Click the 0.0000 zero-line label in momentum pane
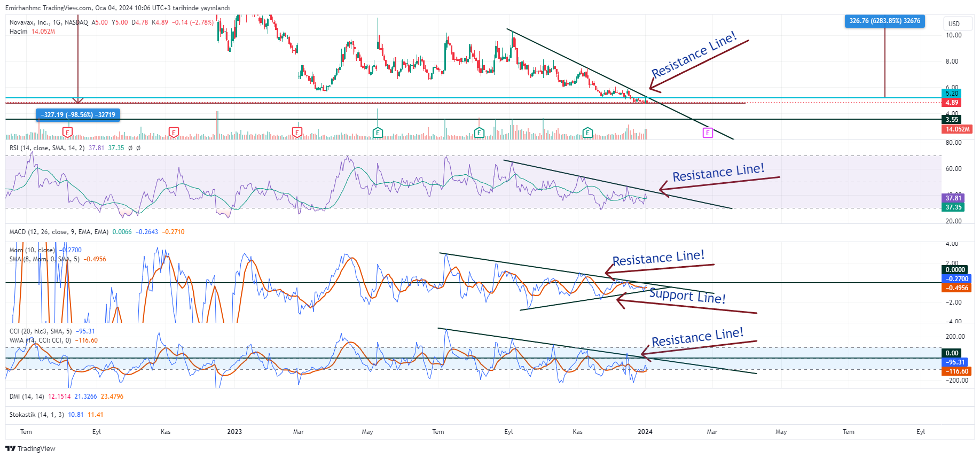Image resolution: width=980 pixels, height=458 pixels. click(x=955, y=270)
